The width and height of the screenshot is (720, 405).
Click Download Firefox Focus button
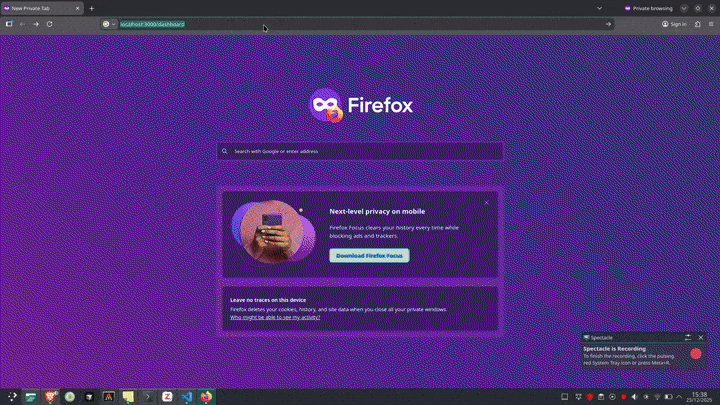(x=369, y=255)
